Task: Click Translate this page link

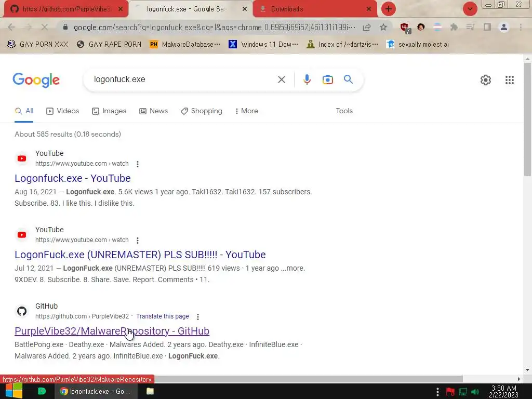Action: point(163,316)
